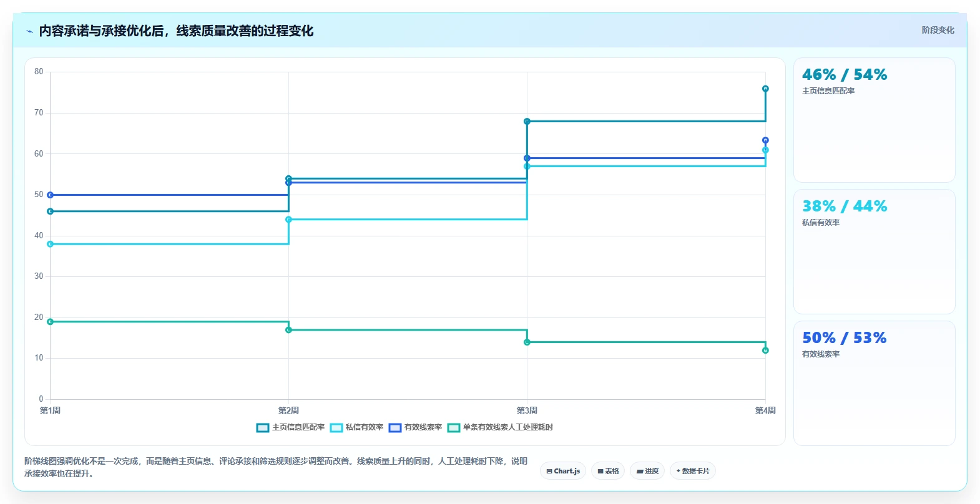Click the 第2周 私信有效率 point at 44
The height and width of the screenshot is (504, 980).
click(288, 220)
